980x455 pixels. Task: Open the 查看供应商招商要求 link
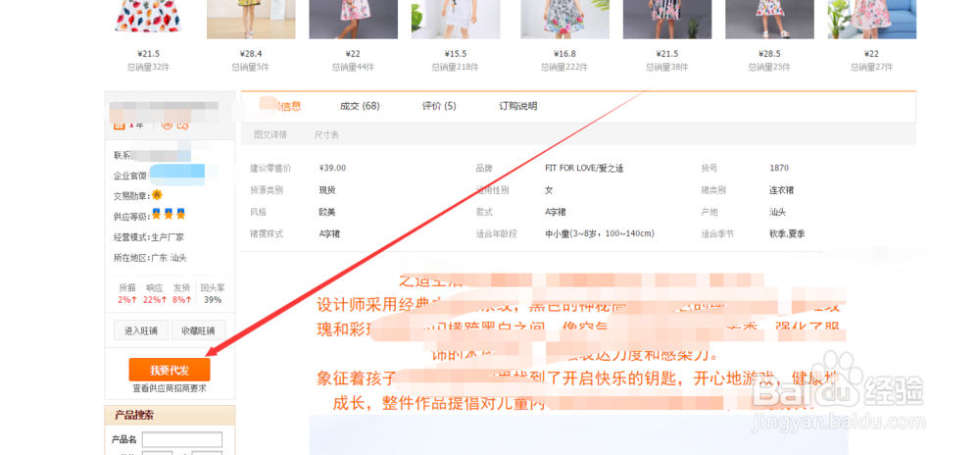[x=170, y=388]
